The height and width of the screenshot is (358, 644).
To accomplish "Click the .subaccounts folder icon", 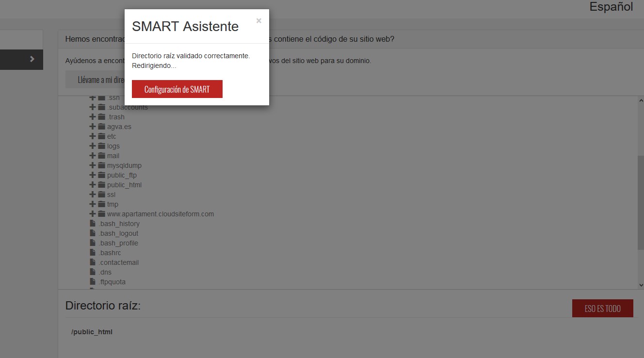I will coord(102,107).
